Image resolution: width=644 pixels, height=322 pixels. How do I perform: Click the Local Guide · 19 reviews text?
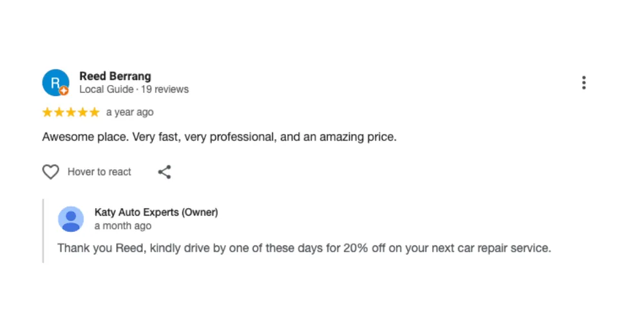pos(134,90)
